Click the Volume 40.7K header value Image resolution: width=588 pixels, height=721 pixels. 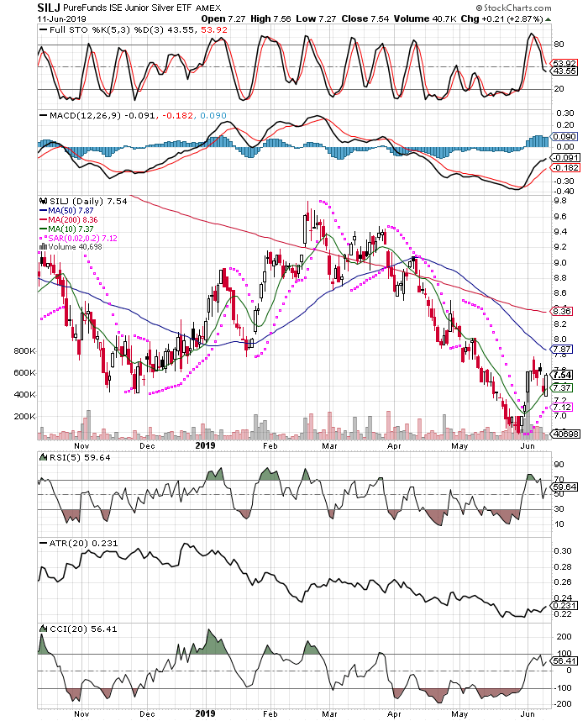click(425, 18)
